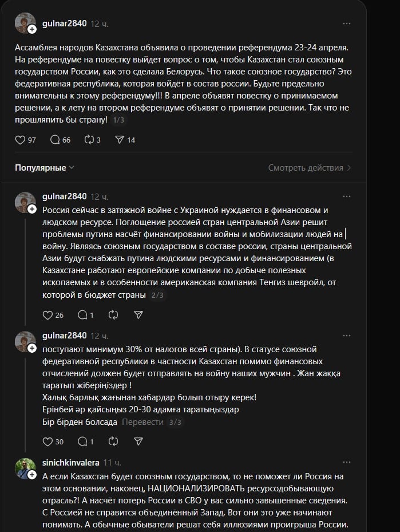Open the Популярные sort dropdown
400x532 pixels.
[x=45, y=168]
